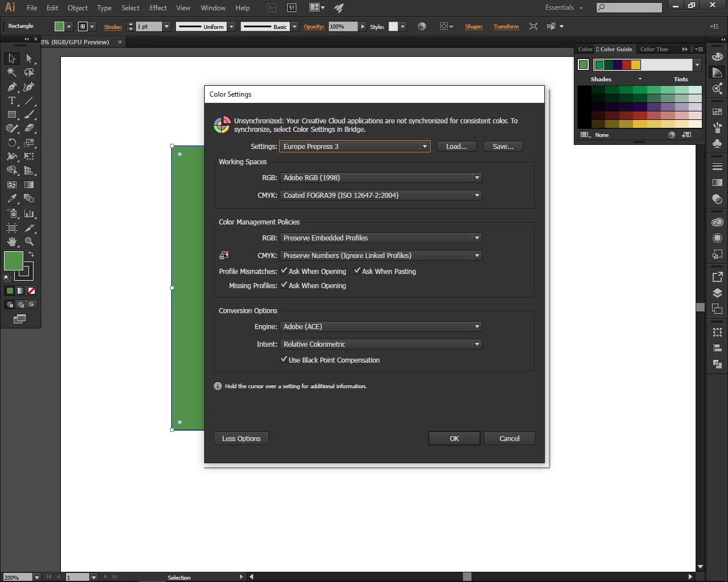Open the Essentials workspace switcher
This screenshot has height=582, width=728.
(564, 7)
